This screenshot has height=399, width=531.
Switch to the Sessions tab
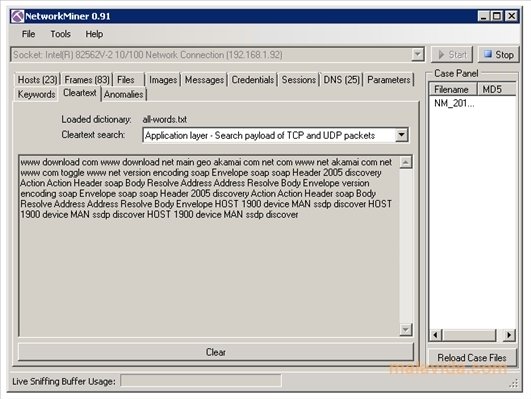298,80
